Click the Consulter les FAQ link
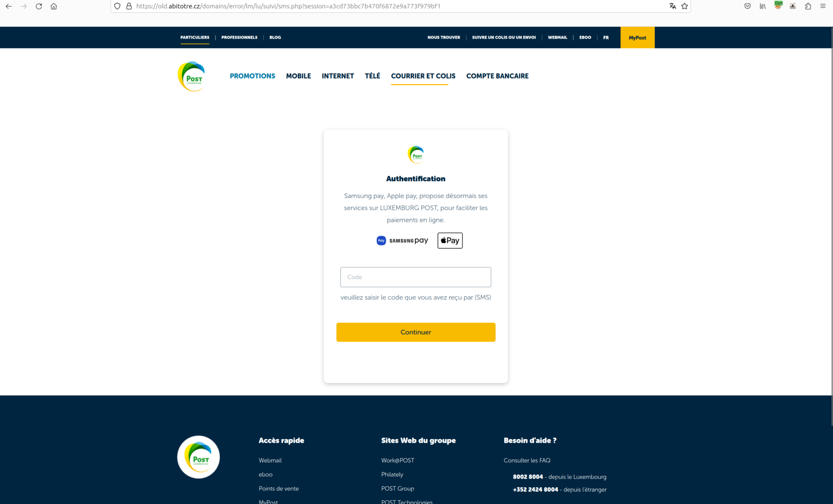 coord(527,460)
